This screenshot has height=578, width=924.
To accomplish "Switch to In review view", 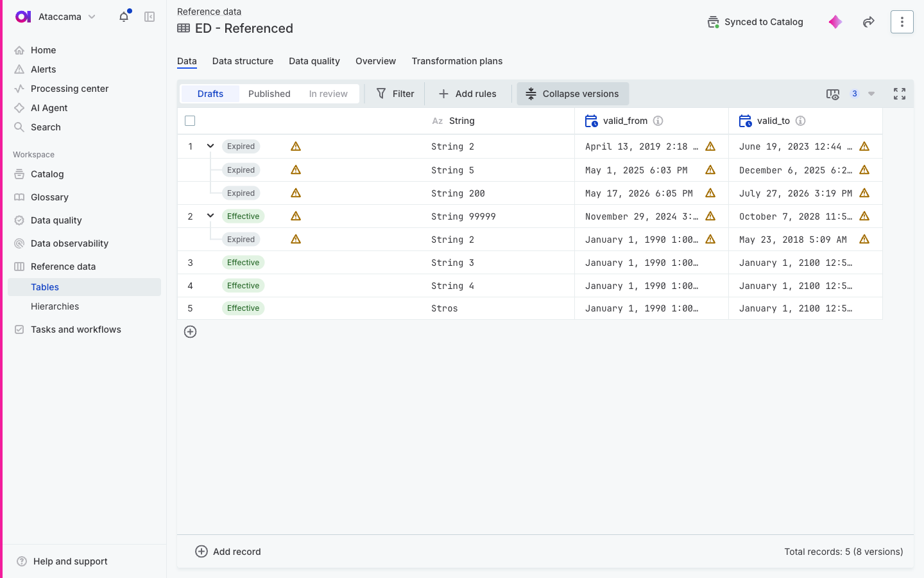I will coord(329,94).
